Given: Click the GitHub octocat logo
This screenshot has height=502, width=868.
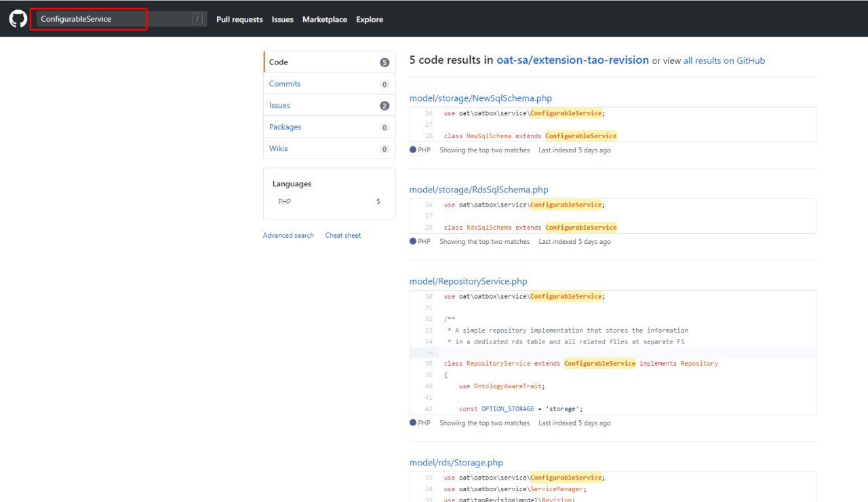Looking at the screenshot, I should click(x=18, y=19).
